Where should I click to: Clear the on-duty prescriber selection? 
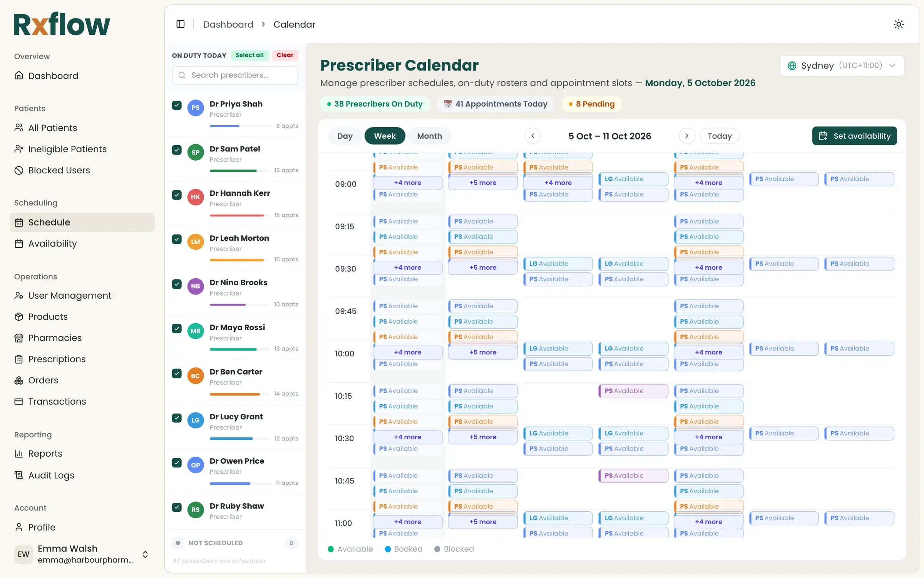coord(285,55)
